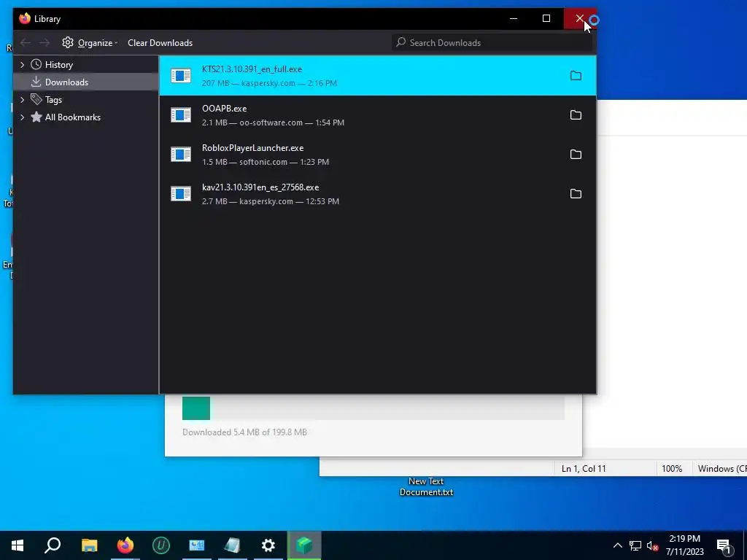The height and width of the screenshot is (560, 747).
Task: Open the green cube installer in taskbar
Action: click(304, 545)
